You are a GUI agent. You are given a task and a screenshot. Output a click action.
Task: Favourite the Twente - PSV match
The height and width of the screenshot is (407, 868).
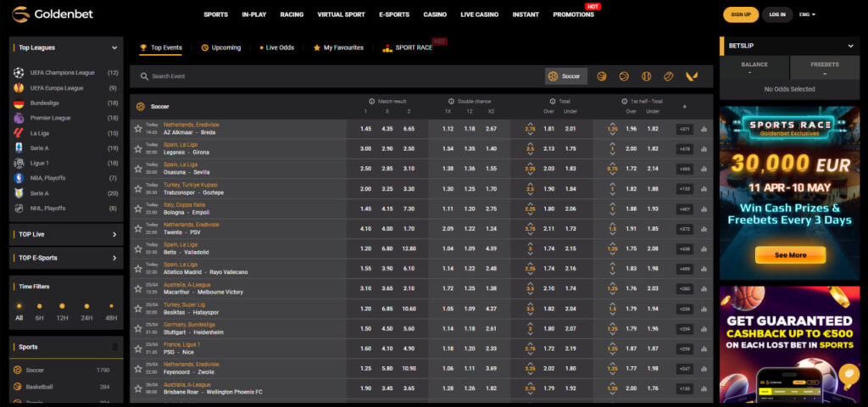pos(138,229)
